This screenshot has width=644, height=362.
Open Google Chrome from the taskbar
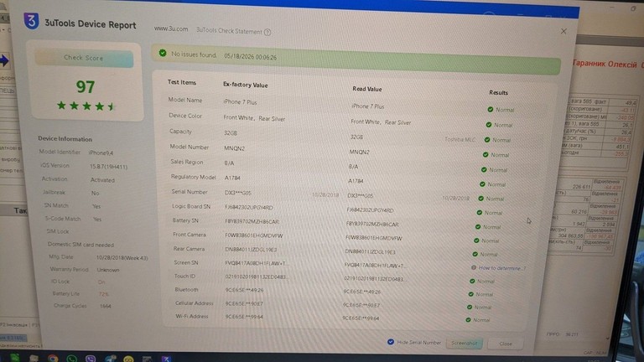(53, 359)
